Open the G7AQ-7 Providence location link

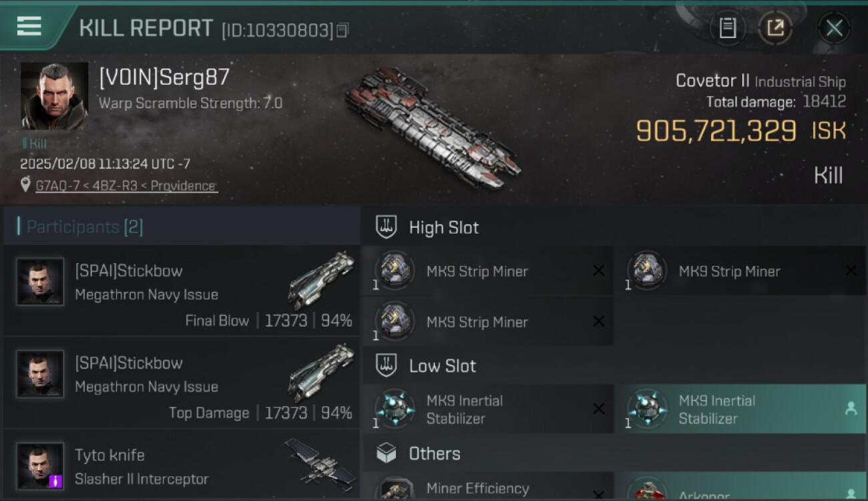point(126,186)
